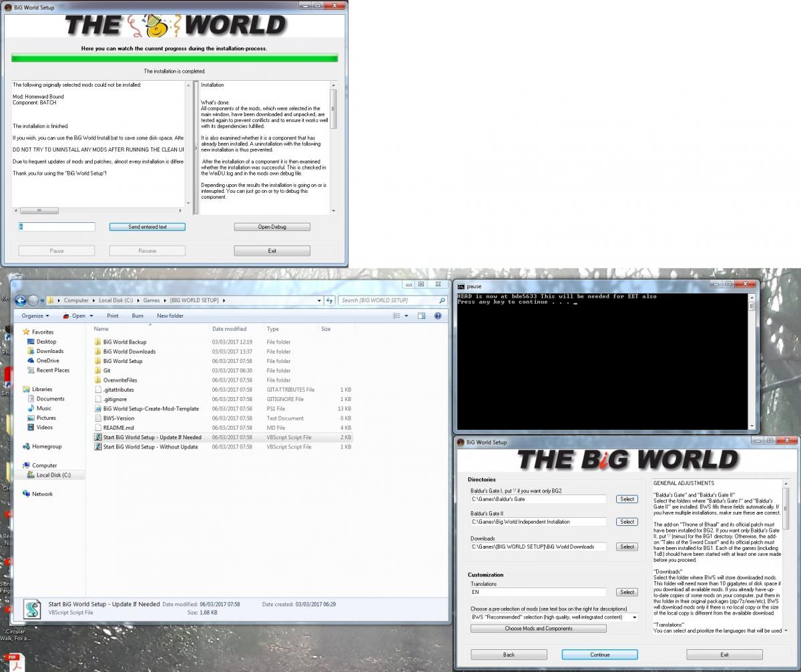Open Desktop under Favorites
The height and width of the screenshot is (672, 801).
click(46, 342)
